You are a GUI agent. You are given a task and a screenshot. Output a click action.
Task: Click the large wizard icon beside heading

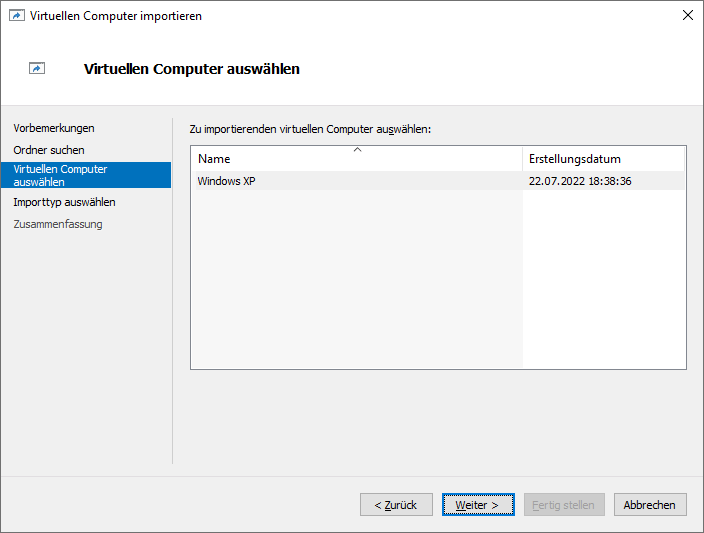(37, 68)
